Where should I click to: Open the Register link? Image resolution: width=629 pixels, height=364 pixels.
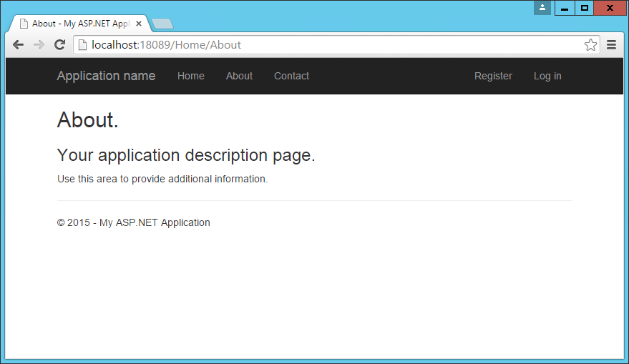pyautogui.click(x=494, y=76)
